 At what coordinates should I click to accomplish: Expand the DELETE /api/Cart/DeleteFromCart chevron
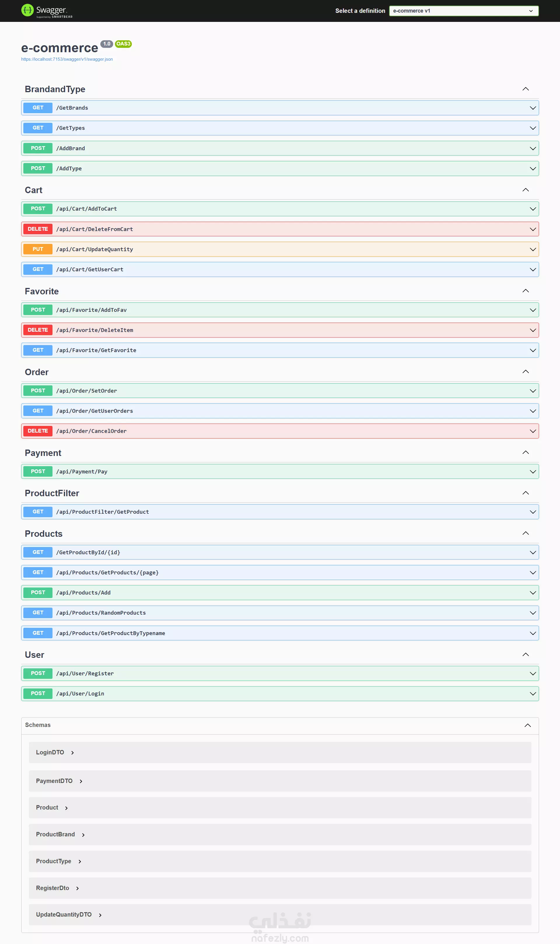pyautogui.click(x=533, y=229)
